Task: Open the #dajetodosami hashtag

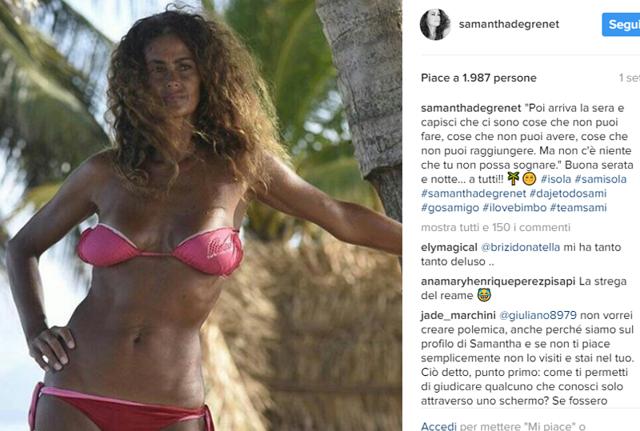Action: click(x=568, y=193)
